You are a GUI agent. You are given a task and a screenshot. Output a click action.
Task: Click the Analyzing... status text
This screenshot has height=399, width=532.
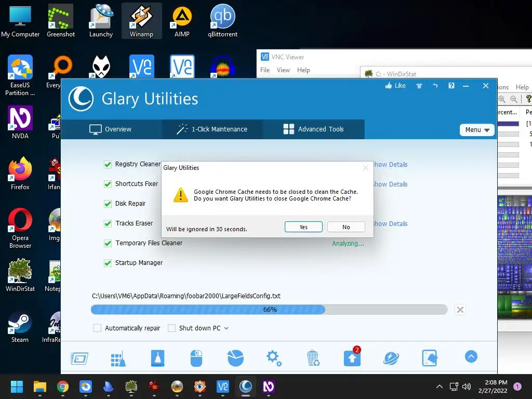pos(348,244)
